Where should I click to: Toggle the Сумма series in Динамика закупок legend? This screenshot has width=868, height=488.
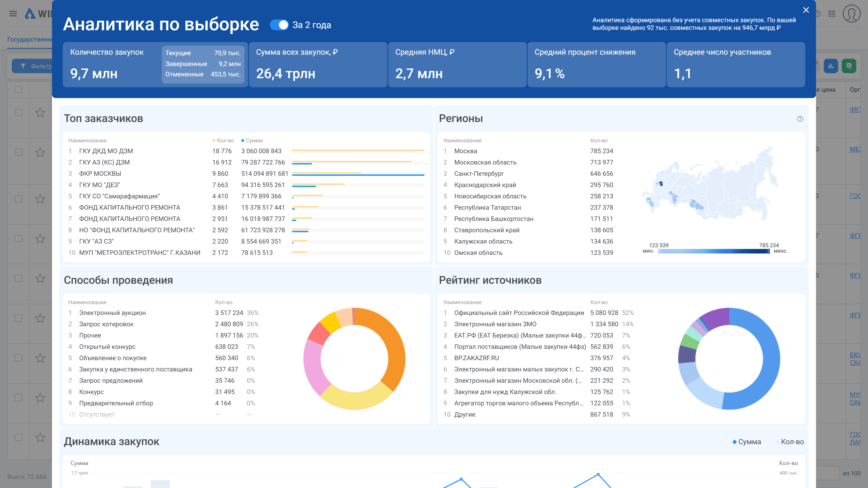(x=747, y=441)
